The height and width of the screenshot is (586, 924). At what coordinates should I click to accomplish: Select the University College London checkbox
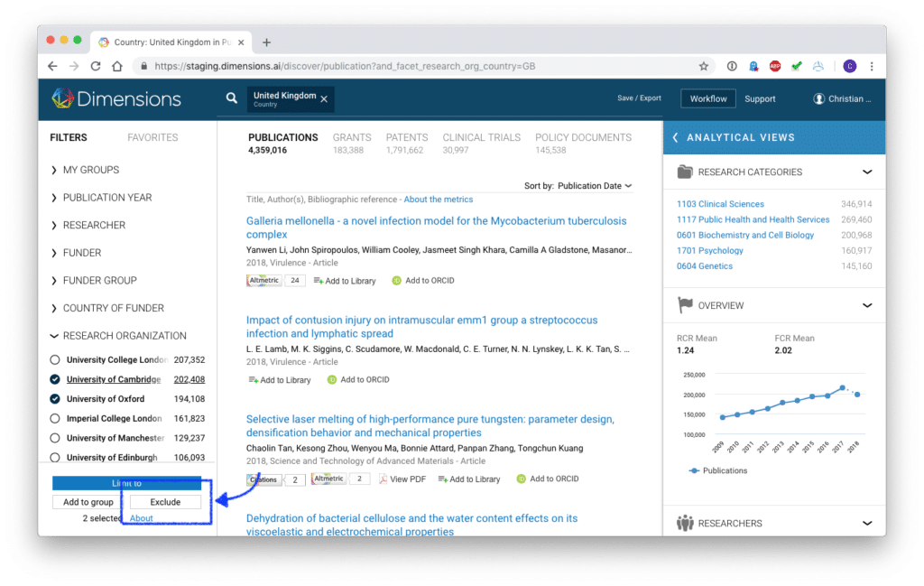(55, 359)
